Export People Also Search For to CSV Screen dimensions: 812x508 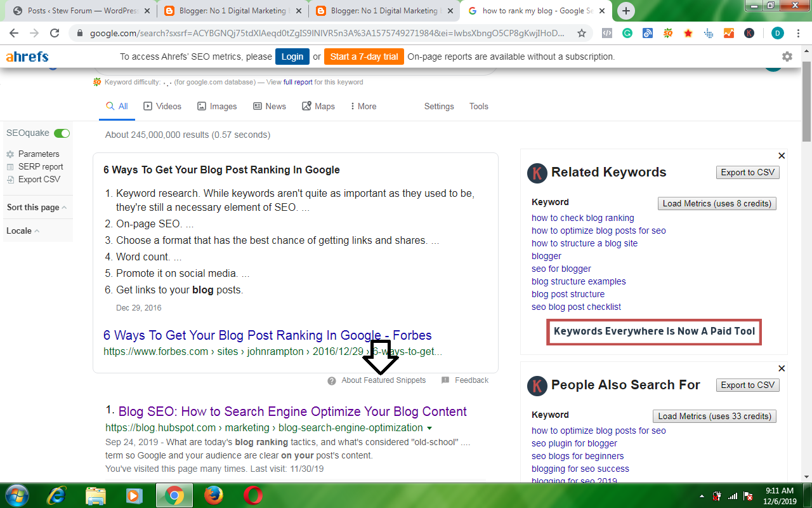(747, 385)
